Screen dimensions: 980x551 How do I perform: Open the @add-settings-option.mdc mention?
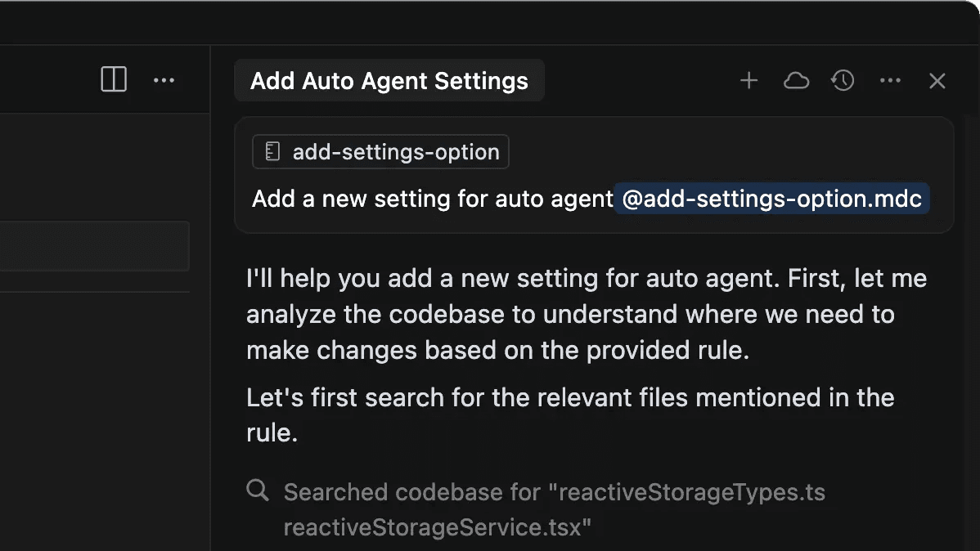point(771,198)
